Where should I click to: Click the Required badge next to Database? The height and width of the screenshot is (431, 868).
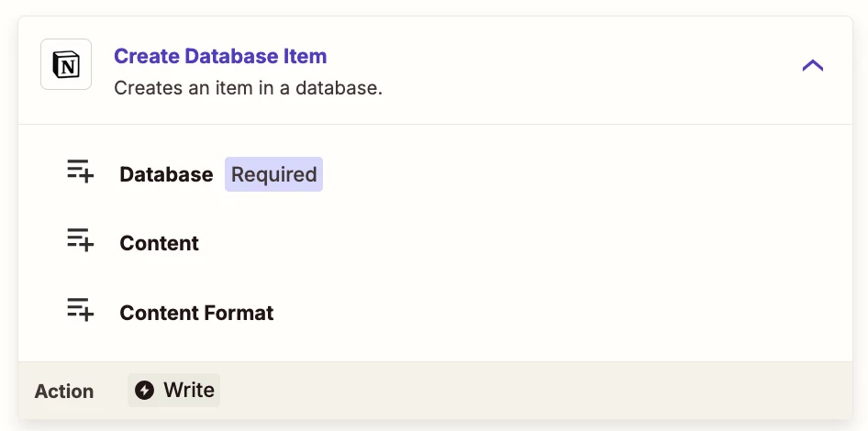pyautogui.click(x=273, y=174)
